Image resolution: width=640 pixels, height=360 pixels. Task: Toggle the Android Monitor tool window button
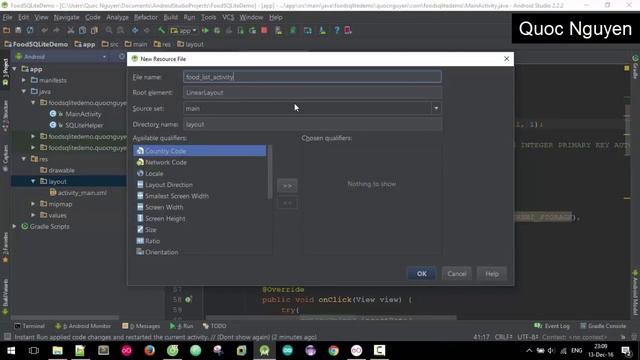83,326
